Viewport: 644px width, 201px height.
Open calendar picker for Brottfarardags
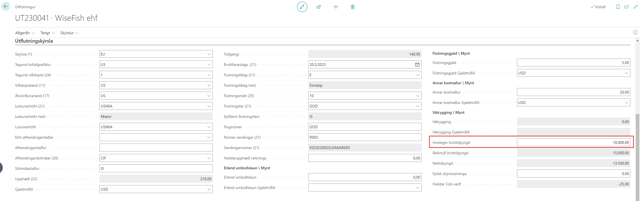click(417, 65)
